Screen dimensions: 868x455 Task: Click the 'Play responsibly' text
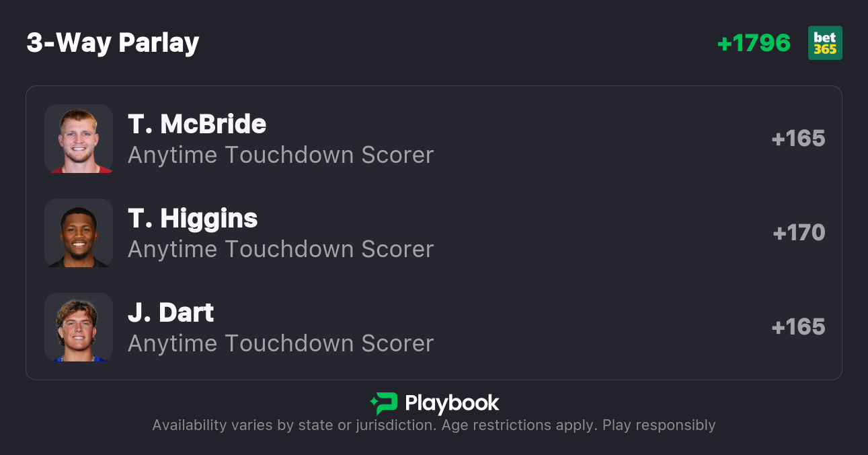click(x=659, y=425)
